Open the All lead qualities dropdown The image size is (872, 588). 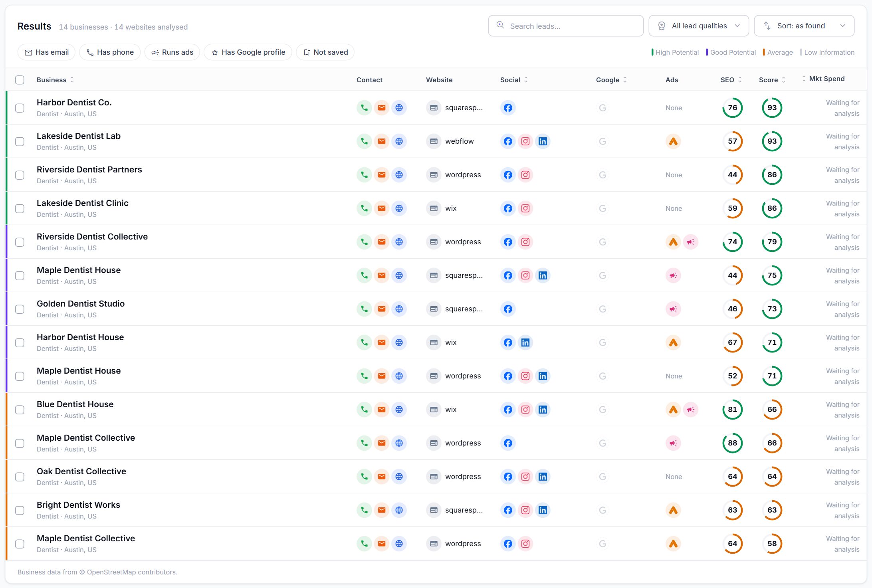(698, 26)
